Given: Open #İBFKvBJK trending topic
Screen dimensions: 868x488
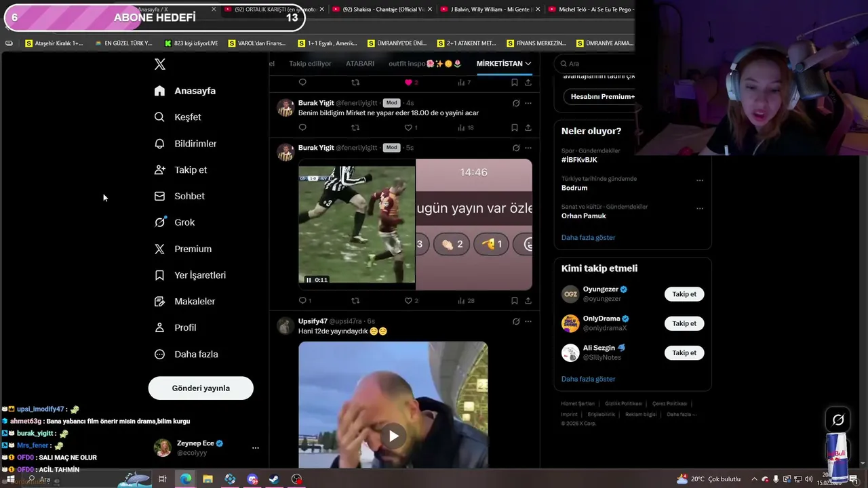Looking at the screenshot, I should [x=579, y=160].
